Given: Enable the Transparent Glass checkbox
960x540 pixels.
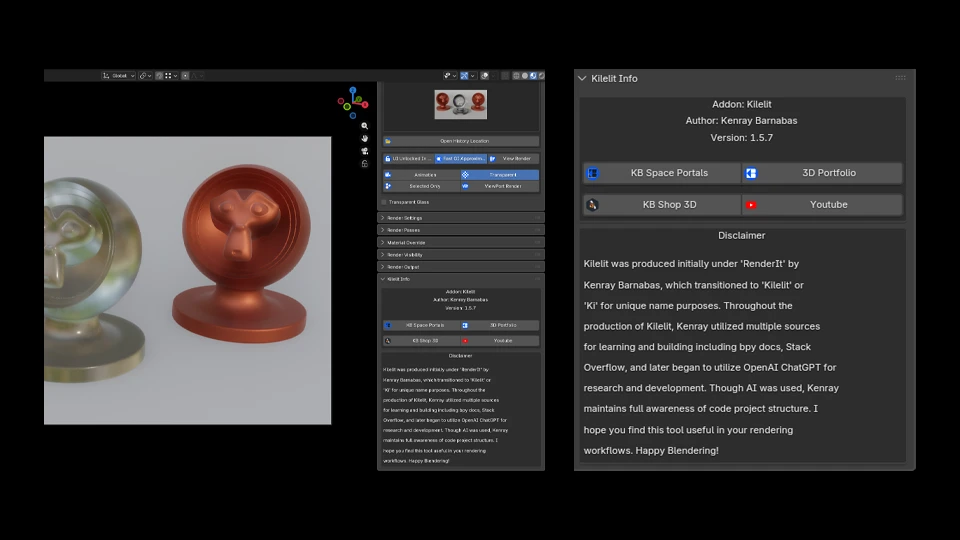Looking at the screenshot, I should (385, 202).
